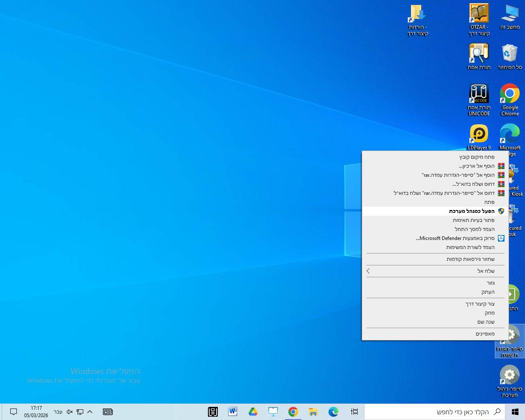Open File Explorer from the taskbar
This screenshot has height=420, width=525.
point(313,412)
